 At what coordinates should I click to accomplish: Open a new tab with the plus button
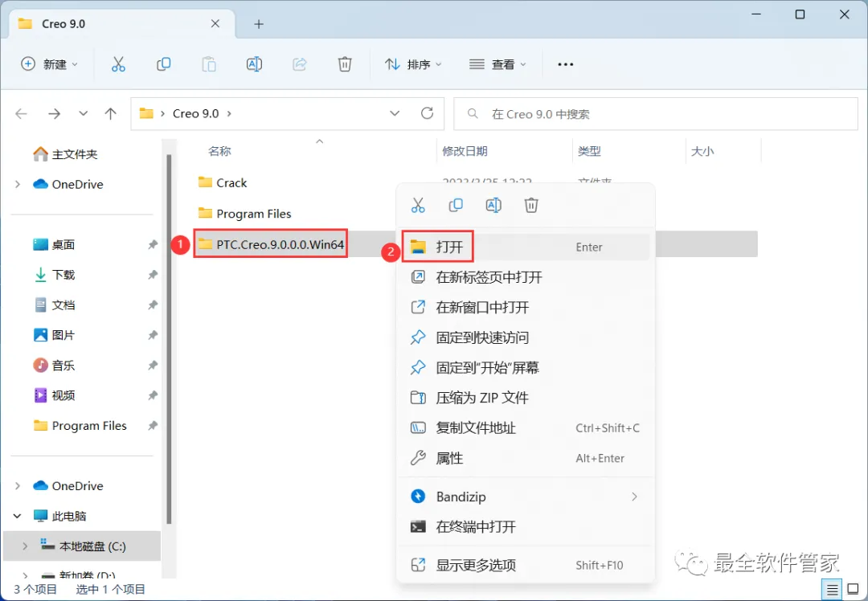(x=259, y=24)
